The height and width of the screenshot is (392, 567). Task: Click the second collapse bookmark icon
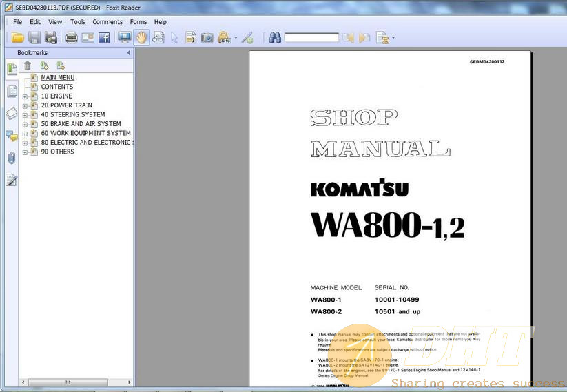coord(61,65)
